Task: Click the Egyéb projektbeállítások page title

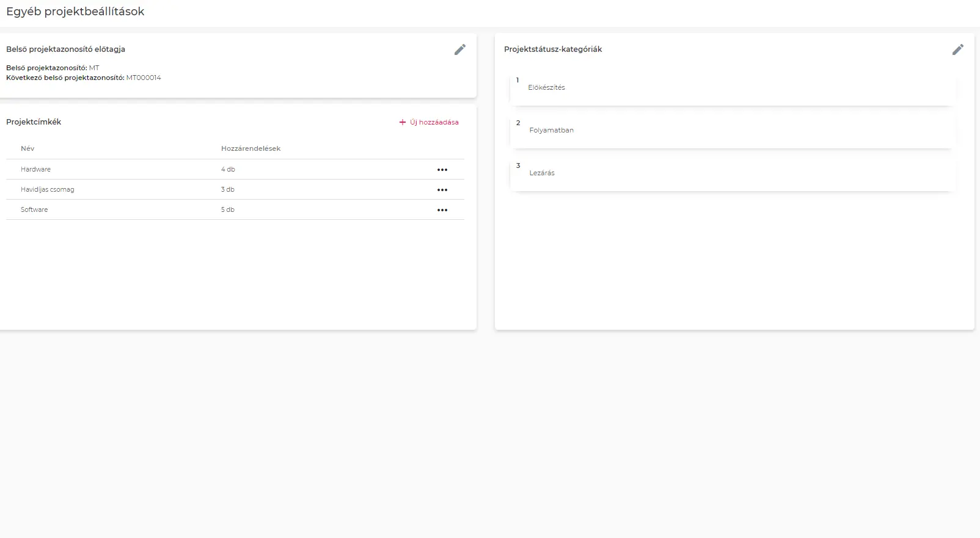Action: point(75,12)
